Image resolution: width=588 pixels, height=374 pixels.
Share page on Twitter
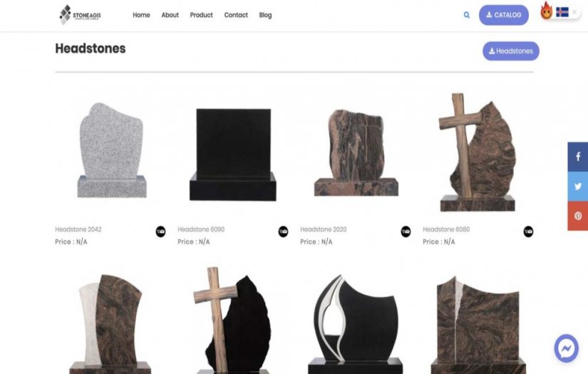[x=578, y=186]
